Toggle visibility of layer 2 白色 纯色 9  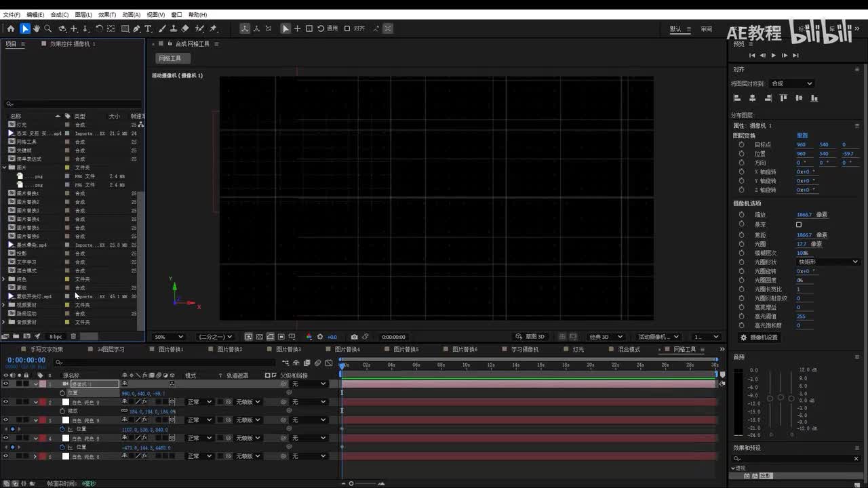point(5,402)
